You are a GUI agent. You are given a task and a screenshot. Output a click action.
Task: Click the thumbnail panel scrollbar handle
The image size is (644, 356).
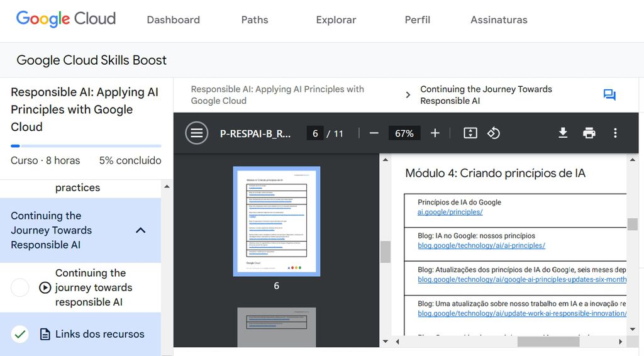point(386,252)
